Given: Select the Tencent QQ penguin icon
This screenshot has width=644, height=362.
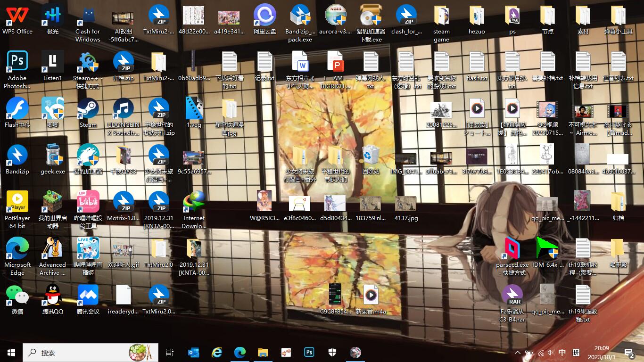Looking at the screenshot, I should point(53,296).
